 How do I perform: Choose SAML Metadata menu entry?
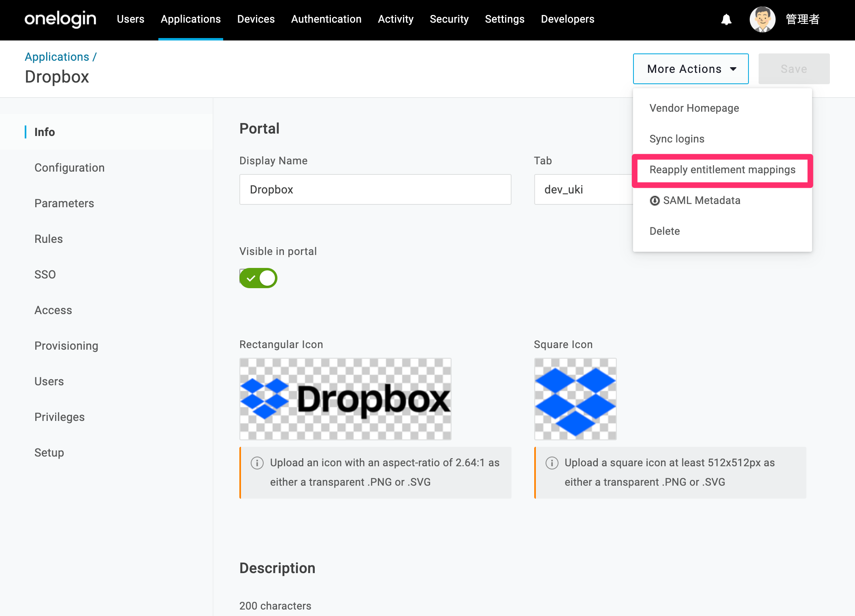(x=723, y=200)
